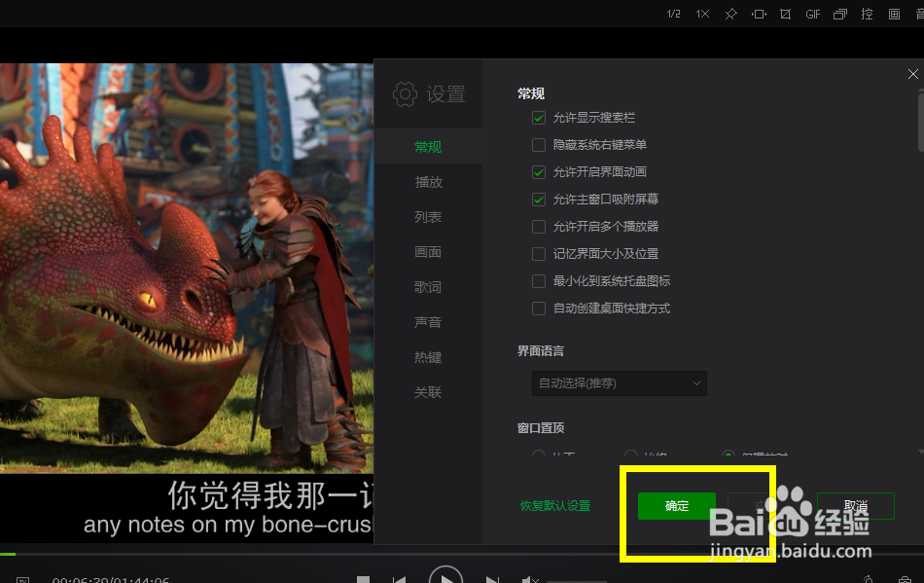
Task: Switch to the 热键 settings category
Action: tap(428, 357)
